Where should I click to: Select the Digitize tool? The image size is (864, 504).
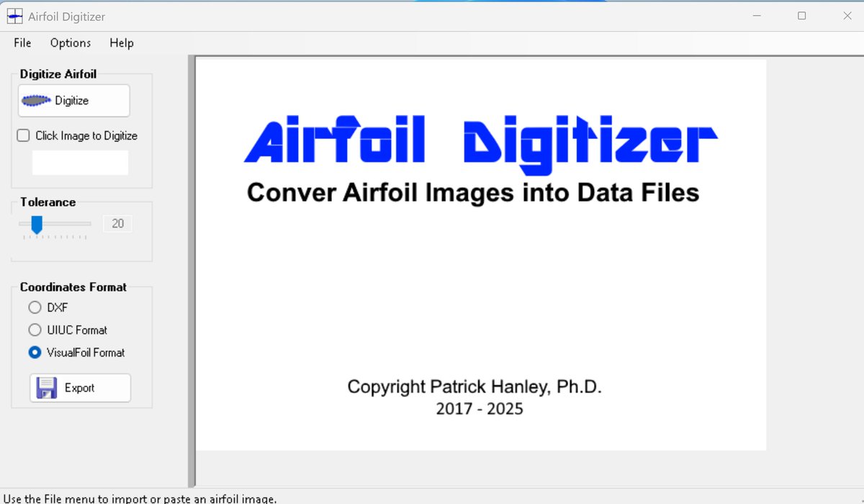click(73, 100)
